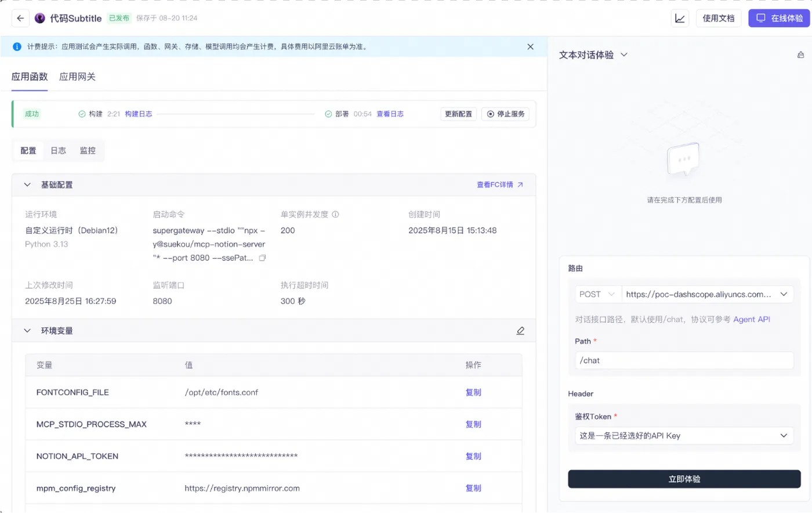This screenshot has height=513, width=812.
Task: Open the Agent API protocol link
Action: [x=752, y=320]
